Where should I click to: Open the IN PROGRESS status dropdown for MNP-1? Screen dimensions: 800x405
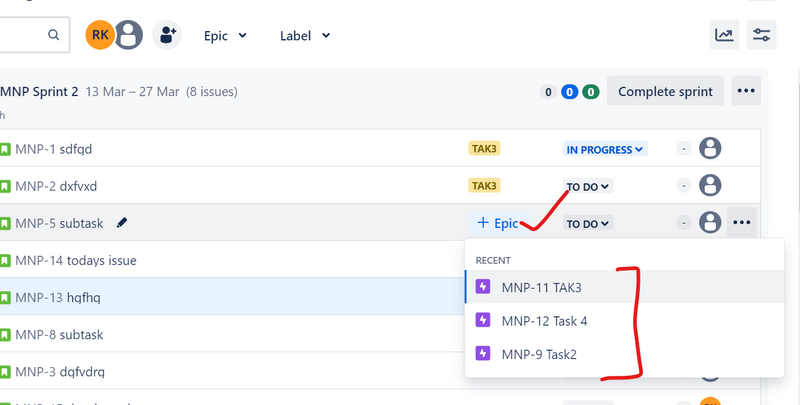(606, 150)
